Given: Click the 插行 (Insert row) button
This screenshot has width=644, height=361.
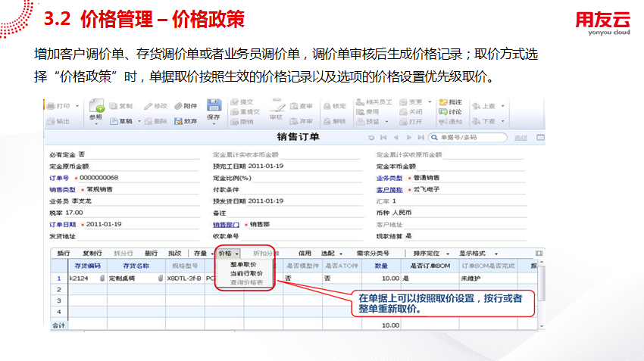Looking at the screenshot, I should point(64,253).
